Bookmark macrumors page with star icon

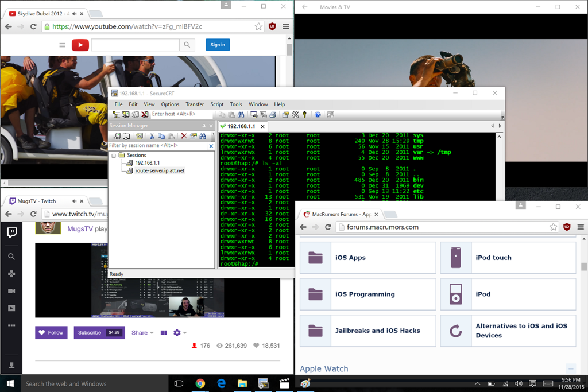tap(553, 227)
